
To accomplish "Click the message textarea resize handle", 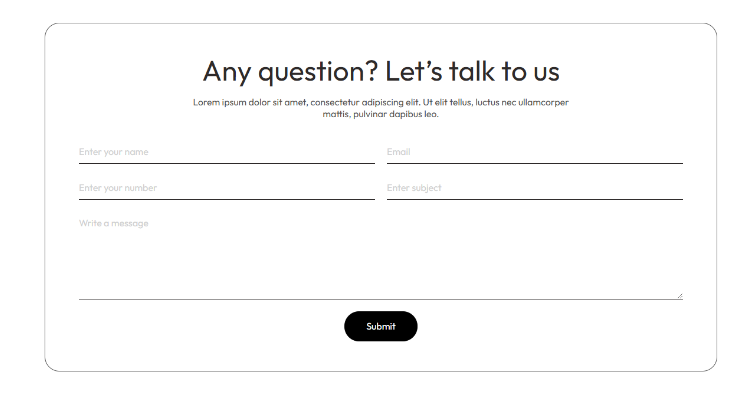I will coord(679,295).
